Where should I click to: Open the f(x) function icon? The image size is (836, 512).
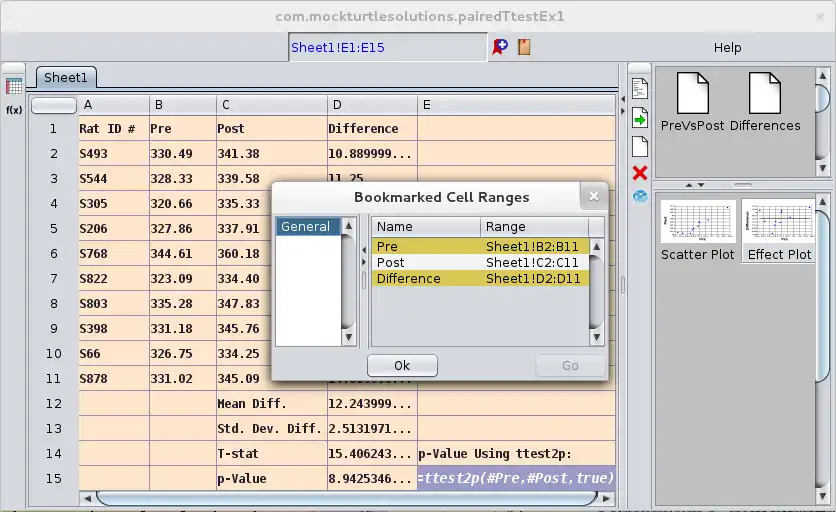pyautogui.click(x=14, y=110)
